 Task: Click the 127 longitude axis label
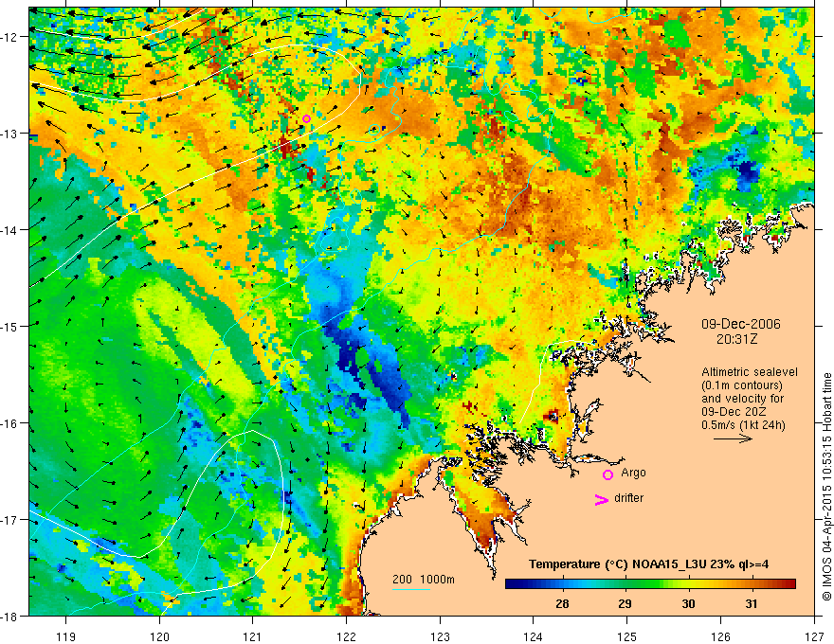814,636
